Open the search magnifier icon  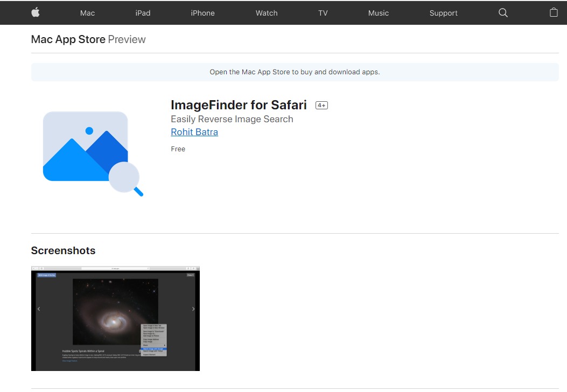click(x=503, y=13)
